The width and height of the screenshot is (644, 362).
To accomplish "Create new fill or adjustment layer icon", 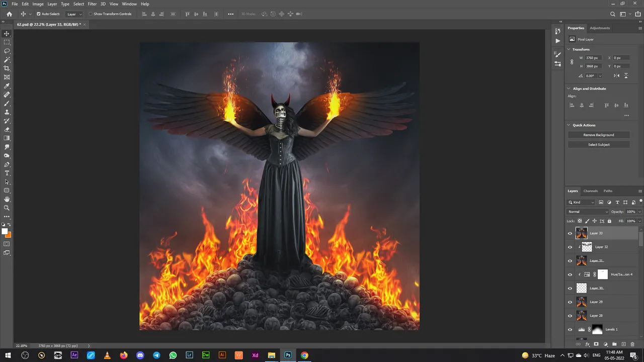I will point(605,344).
